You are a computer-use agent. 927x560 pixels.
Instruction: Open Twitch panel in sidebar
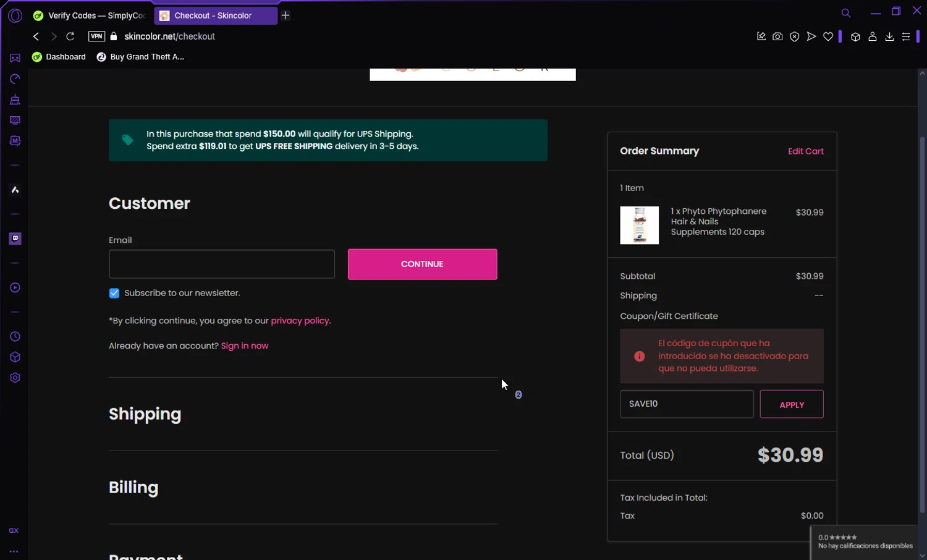tap(15, 239)
